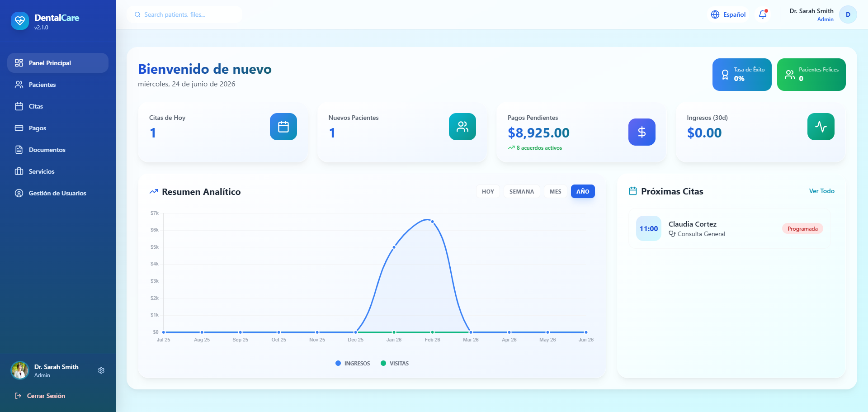Focus the Search patients, files field

click(x=184, y=14)
